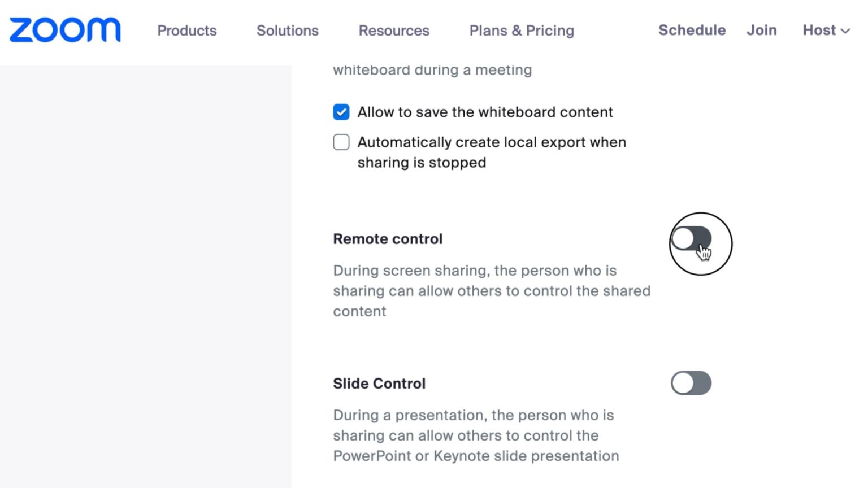Click the Schedule link
Viewport: 868px width, 488px height.
click(692, 30)
